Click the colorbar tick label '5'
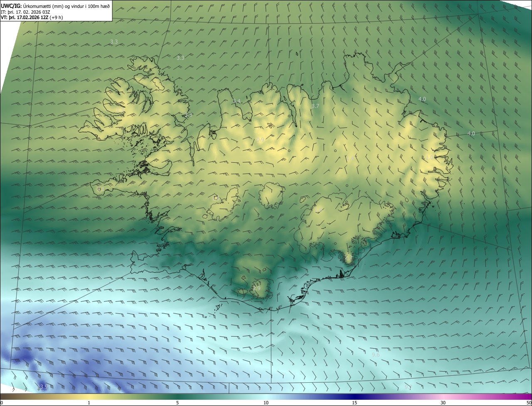Viewport: 532px width, 406px height. (x=177, y=403)
